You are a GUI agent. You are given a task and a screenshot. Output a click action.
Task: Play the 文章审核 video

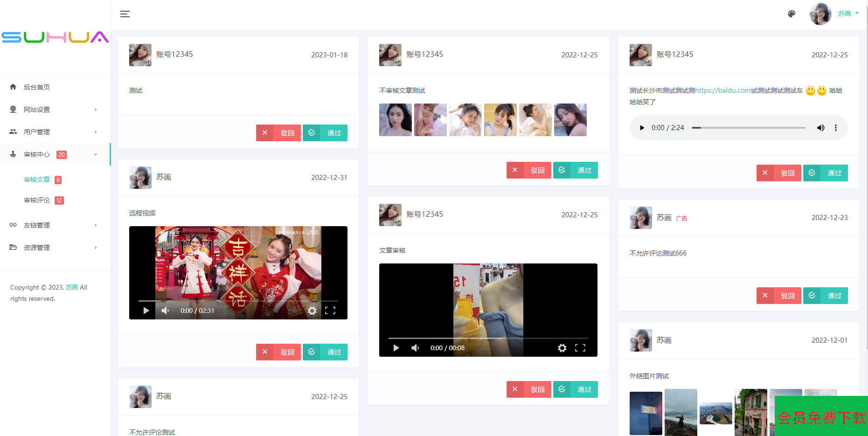[x=396, y=348]
